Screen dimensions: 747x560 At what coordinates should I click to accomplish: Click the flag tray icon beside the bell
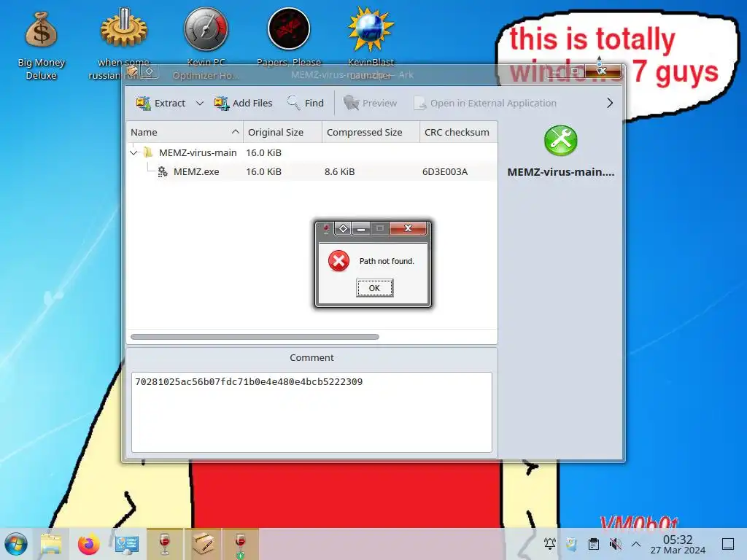[x=572, y=543]
